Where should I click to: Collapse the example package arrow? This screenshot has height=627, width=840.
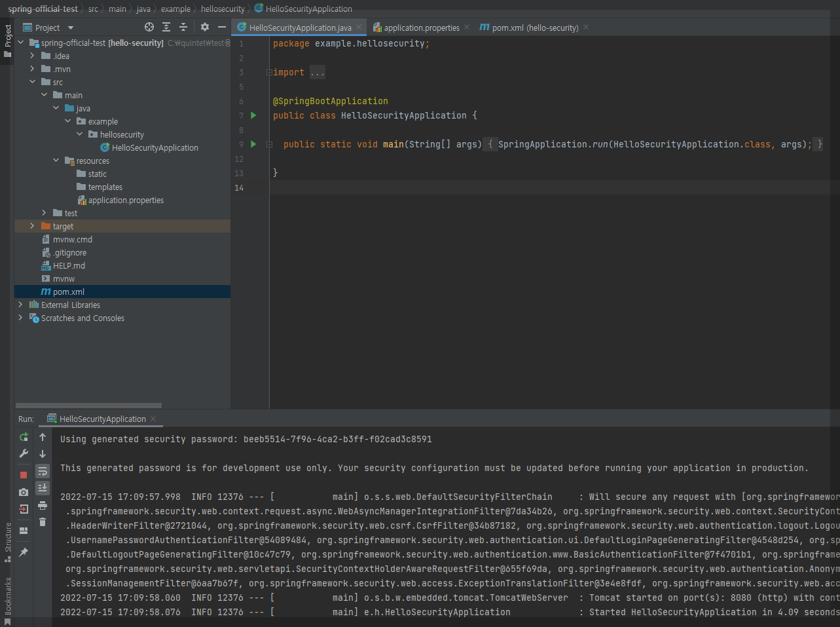pos(67,121)
